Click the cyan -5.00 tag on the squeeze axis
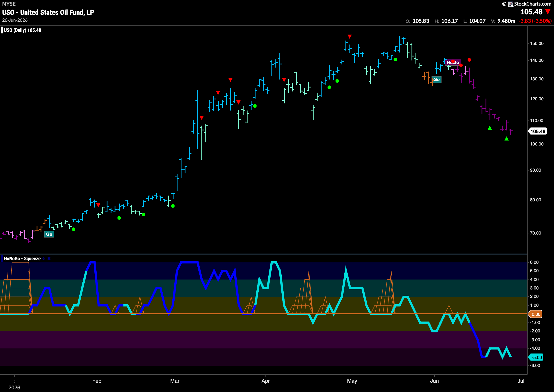 point(536,357)
